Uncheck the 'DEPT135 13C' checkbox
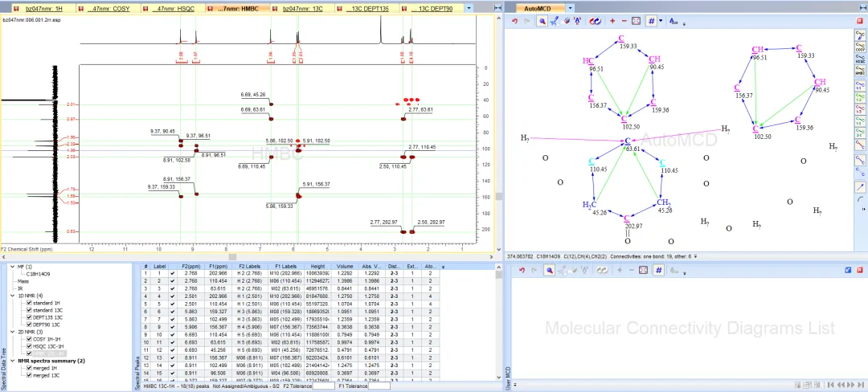 click(x=29, y=317)
